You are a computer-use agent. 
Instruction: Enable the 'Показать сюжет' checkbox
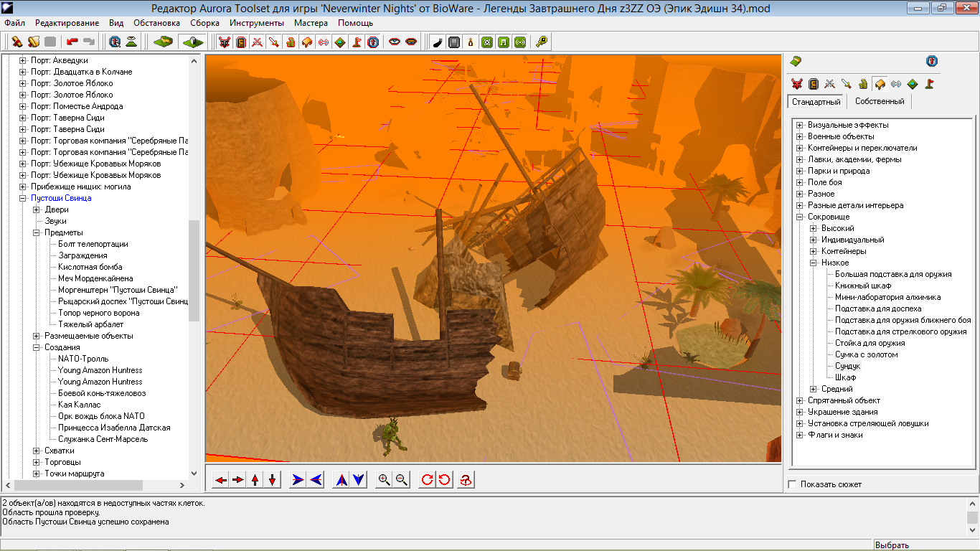coord(792,484)
